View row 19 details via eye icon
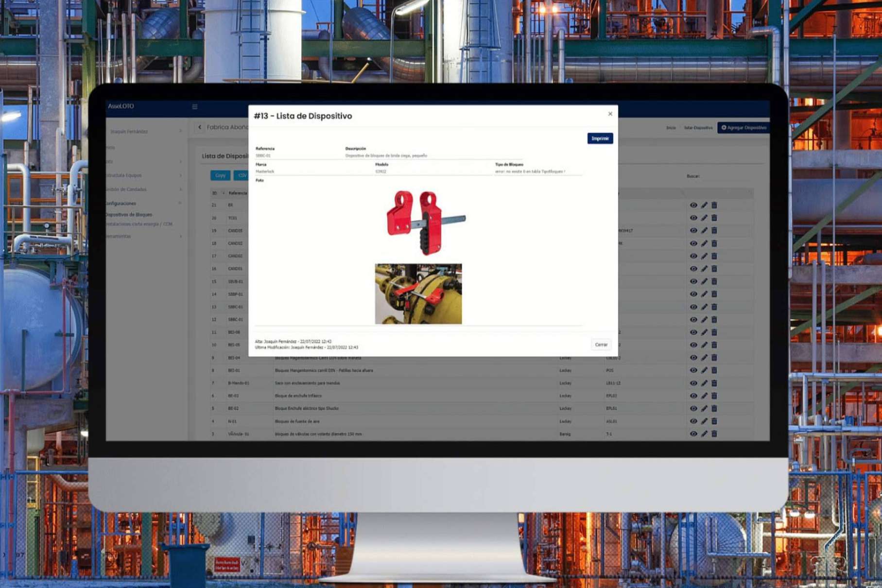 [693, 231]
